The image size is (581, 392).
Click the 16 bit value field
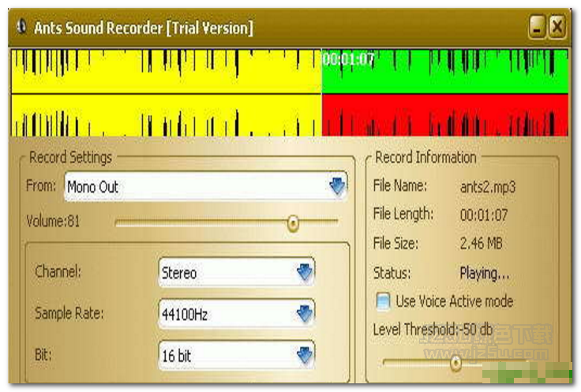[236, 356]
